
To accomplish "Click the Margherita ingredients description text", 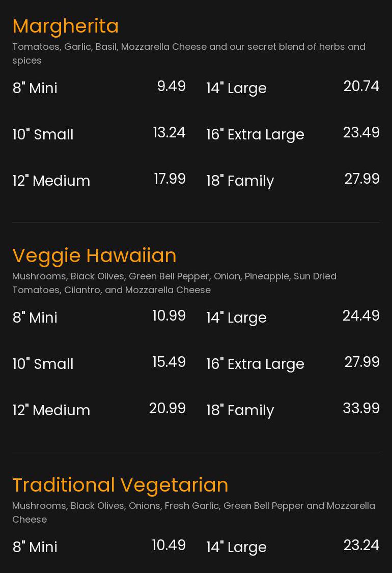I will click(x=188, y=53).
